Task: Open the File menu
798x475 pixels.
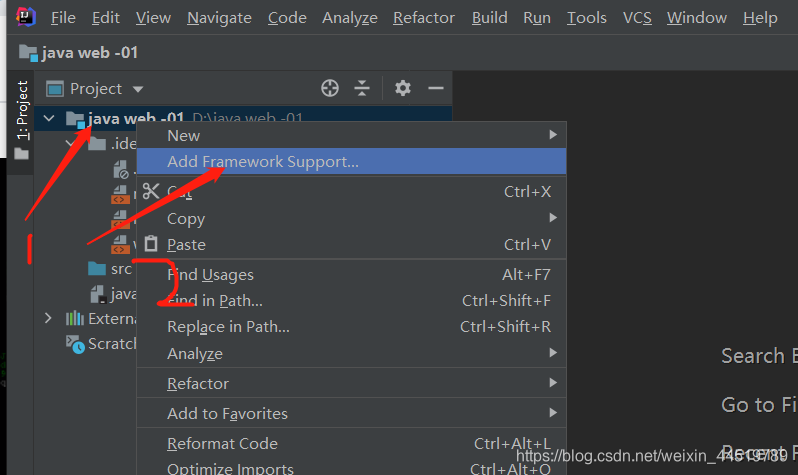Action: coord(63,18)
